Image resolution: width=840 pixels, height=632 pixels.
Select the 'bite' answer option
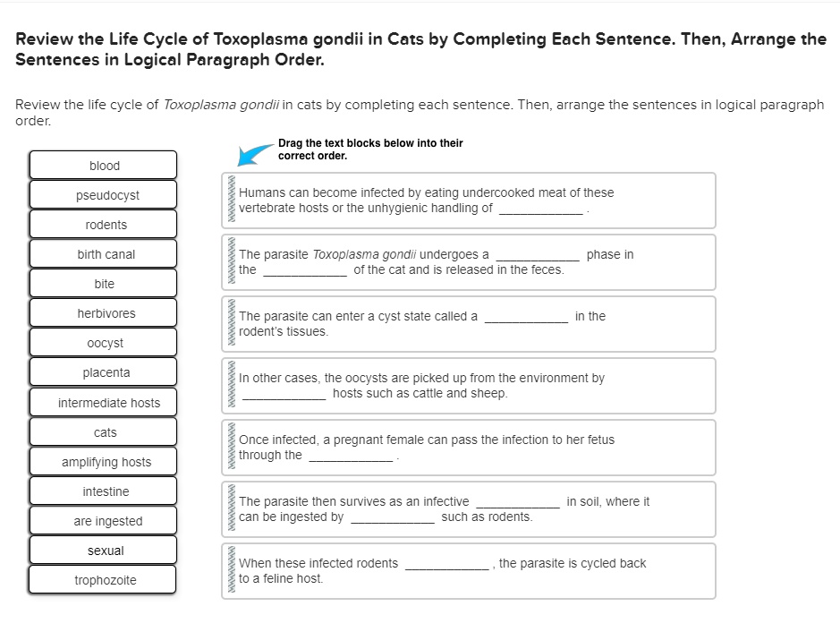click(x=103, y=283)
